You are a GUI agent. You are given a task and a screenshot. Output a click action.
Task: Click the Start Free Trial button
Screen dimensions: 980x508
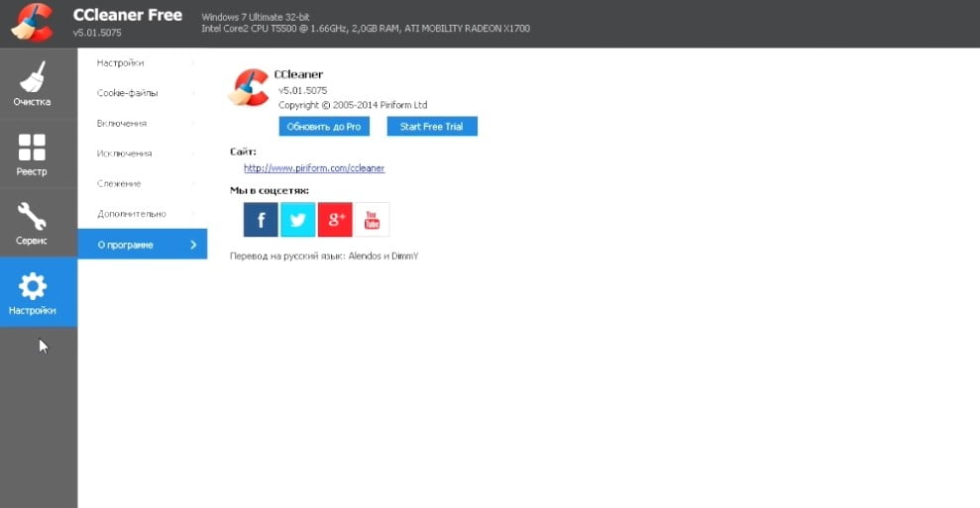click(x=432, y=126)
